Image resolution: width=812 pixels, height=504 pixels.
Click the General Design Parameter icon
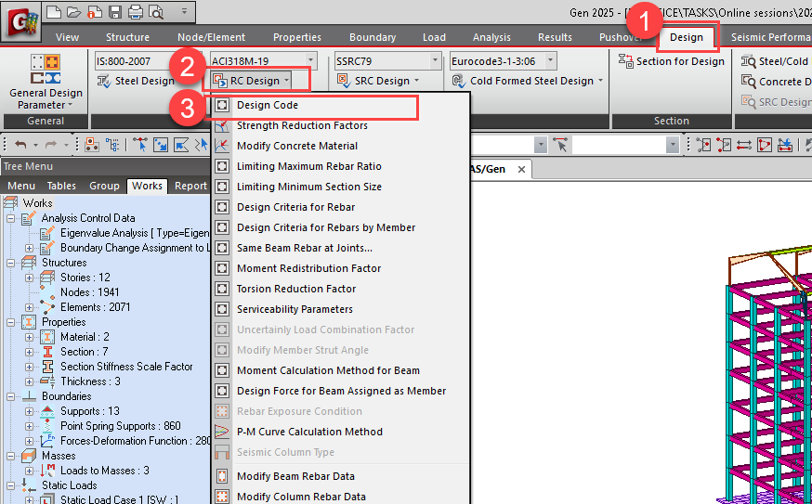[x=46, y=70]
